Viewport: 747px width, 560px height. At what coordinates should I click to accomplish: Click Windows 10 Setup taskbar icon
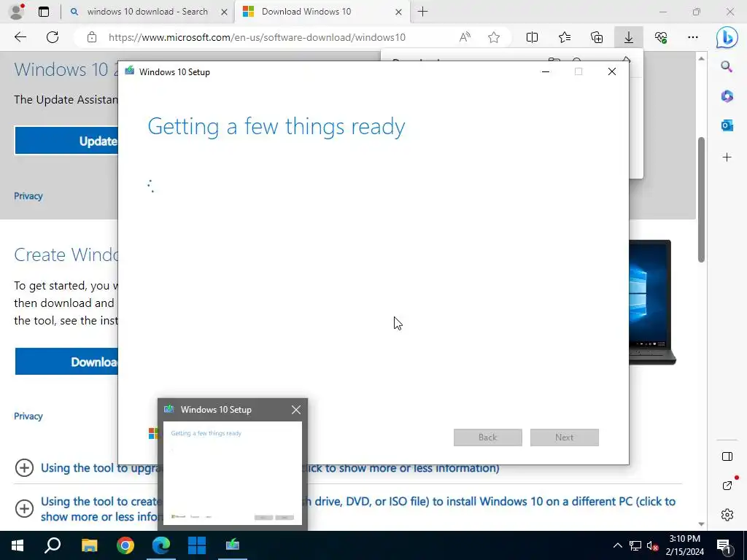233,545
